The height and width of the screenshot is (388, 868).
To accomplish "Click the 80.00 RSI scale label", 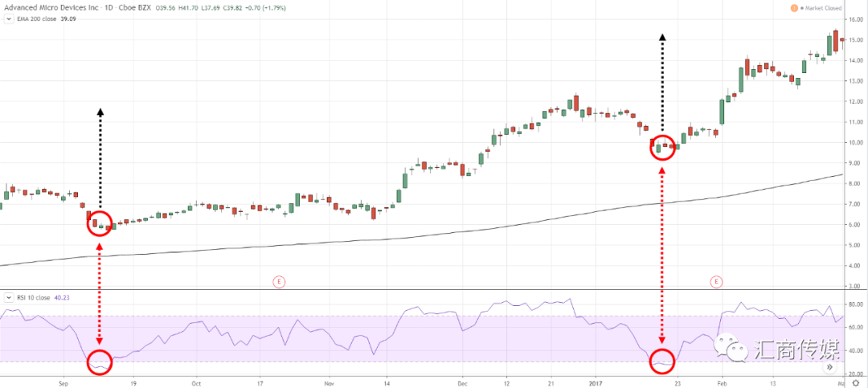I will [x=854, y=304].
